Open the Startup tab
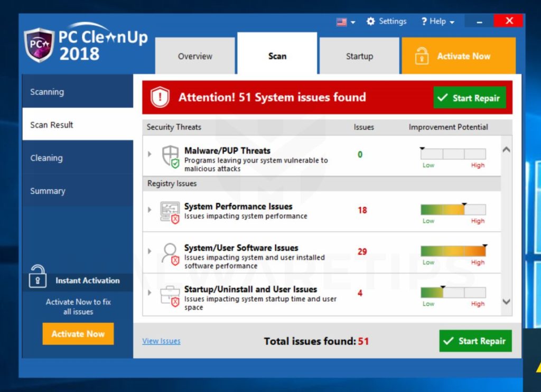 pos(359,55)
